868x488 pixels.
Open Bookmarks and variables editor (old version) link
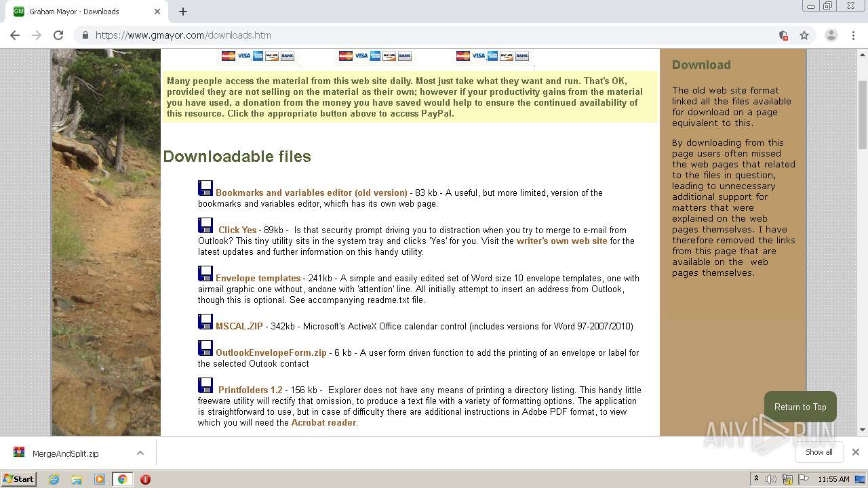pos(311,192)
